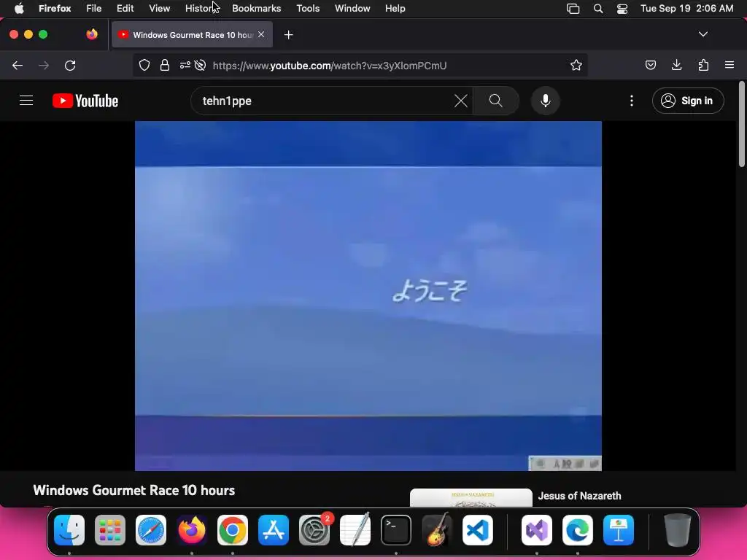Open the Apple menu
The height and width of the screenshot is (560, 747).
[x=19, y=9]
